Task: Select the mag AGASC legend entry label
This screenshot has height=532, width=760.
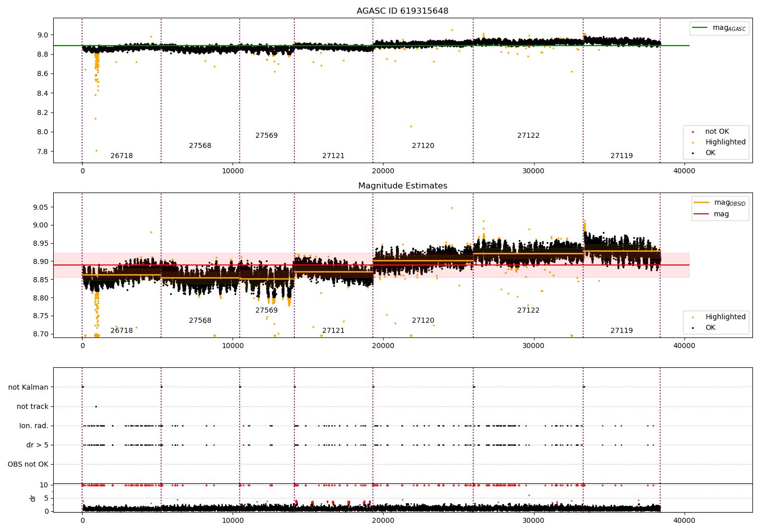Action: pos(729,28)
